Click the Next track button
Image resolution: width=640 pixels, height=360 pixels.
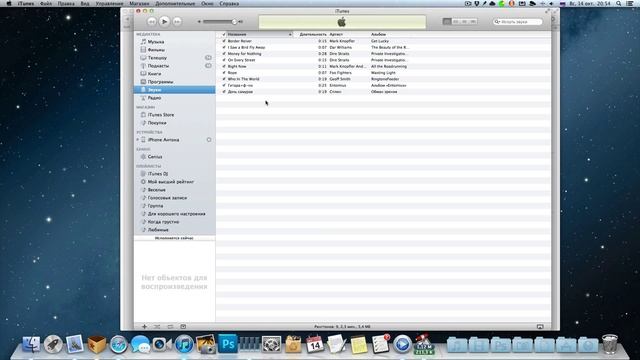click(x=177, y=22)
